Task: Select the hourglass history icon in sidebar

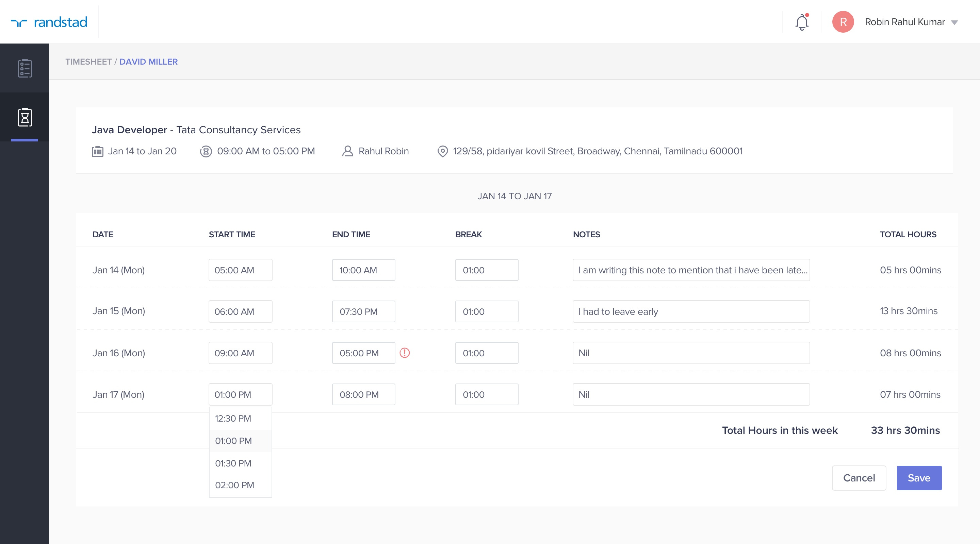Action: click(24, 117)
